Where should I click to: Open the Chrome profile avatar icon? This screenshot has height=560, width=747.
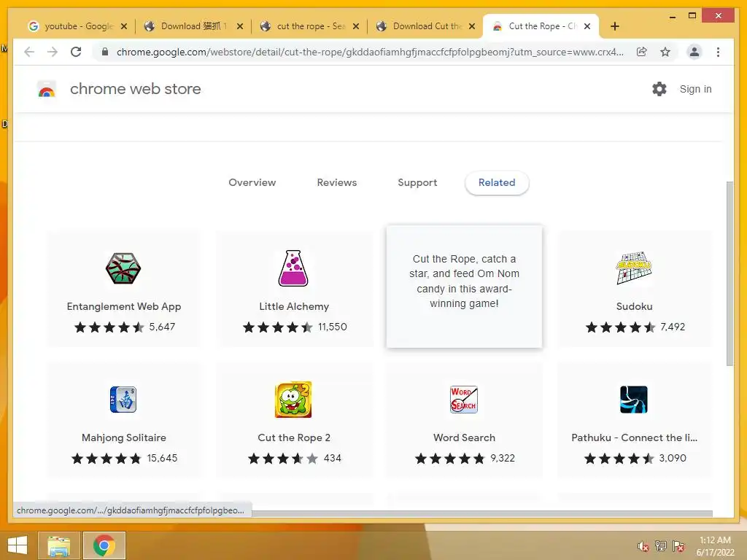tap(694, 52)
